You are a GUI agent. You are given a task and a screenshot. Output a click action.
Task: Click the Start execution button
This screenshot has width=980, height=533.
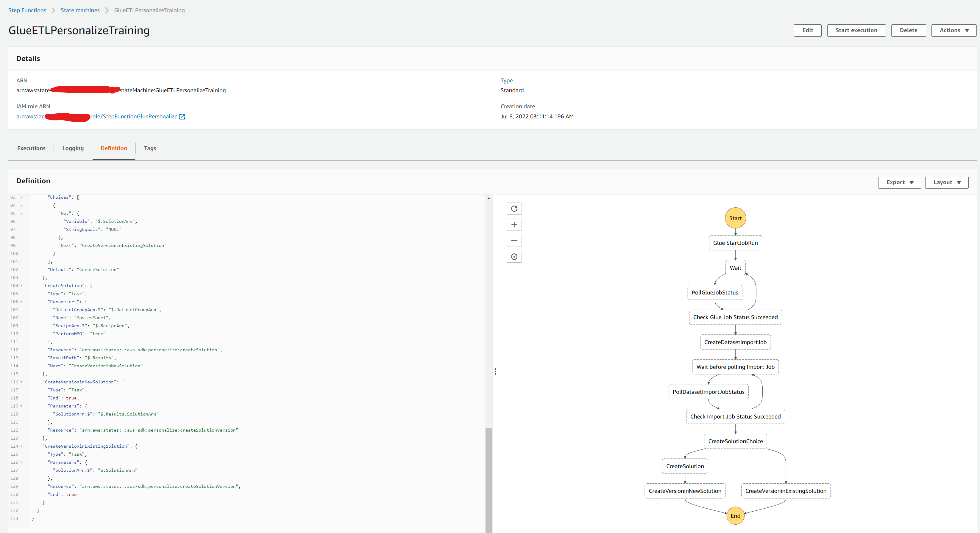(x=856, y=30)
